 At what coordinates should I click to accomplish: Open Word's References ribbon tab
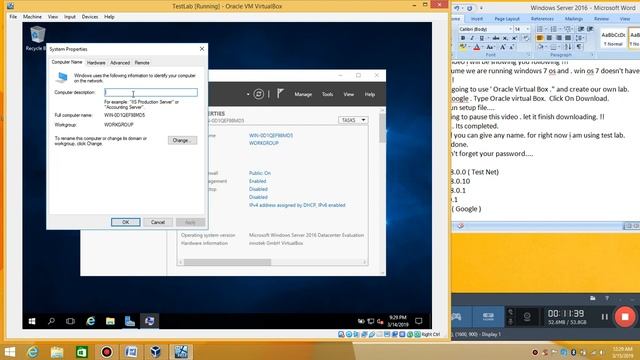click(542, 19)
